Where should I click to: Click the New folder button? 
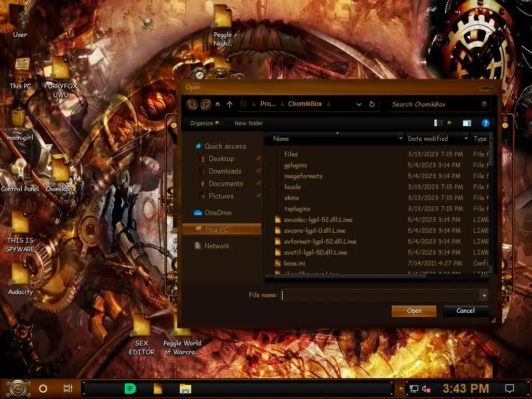point(249,123)
